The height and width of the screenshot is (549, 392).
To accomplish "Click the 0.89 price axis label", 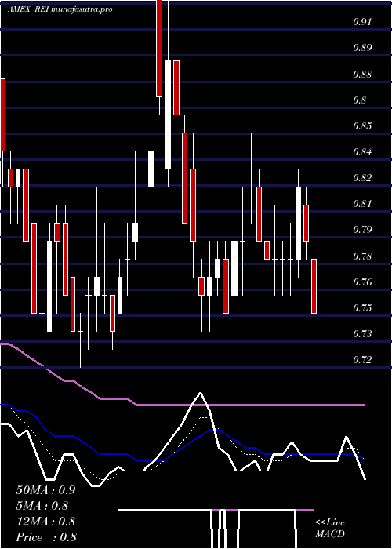I will click(362, 48).
